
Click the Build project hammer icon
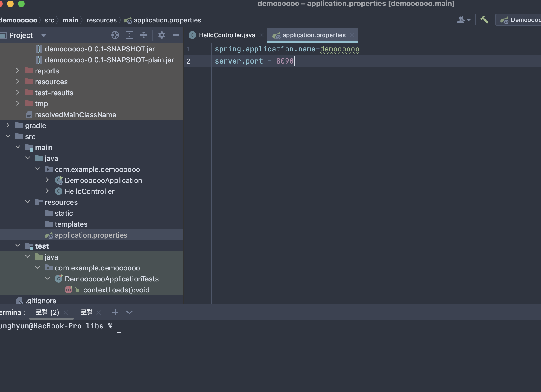(x=484, y=20)
